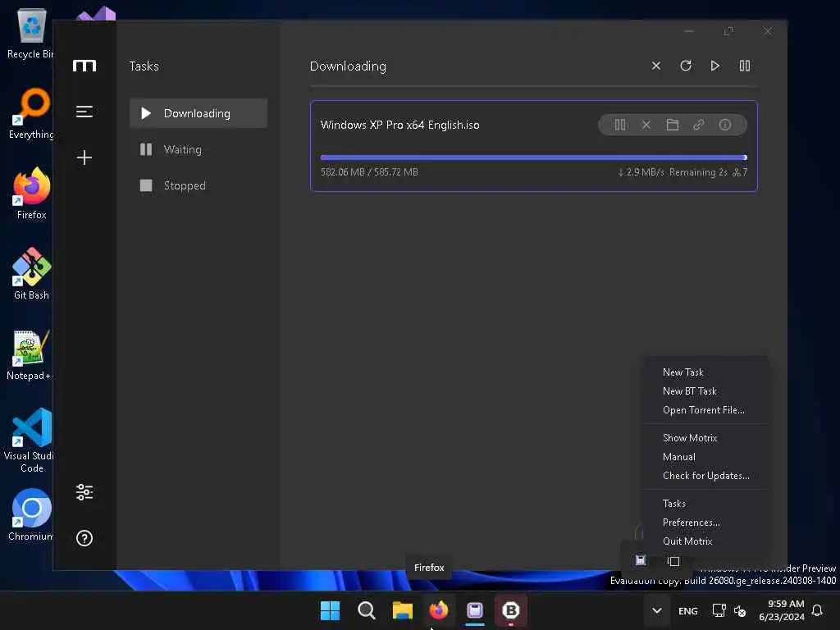Refresh the task list
This screenshot has height=630, width=840.
[686, 66]
